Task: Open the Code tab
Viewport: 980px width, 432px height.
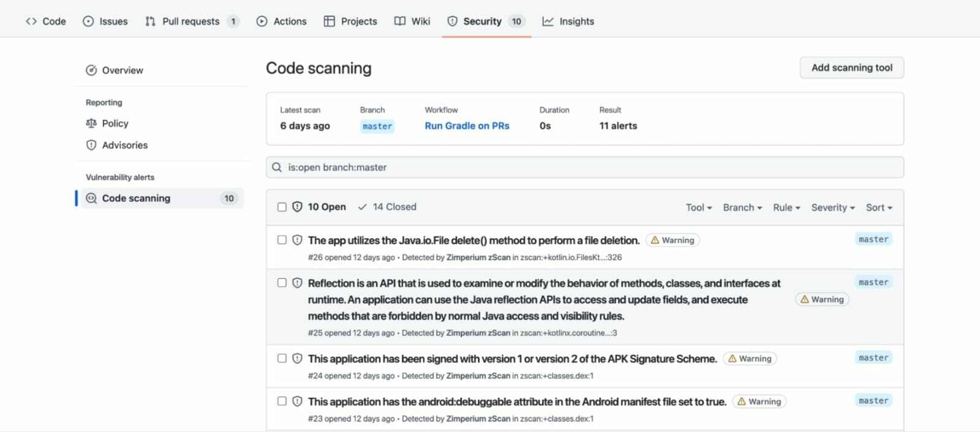Action: 46,21
